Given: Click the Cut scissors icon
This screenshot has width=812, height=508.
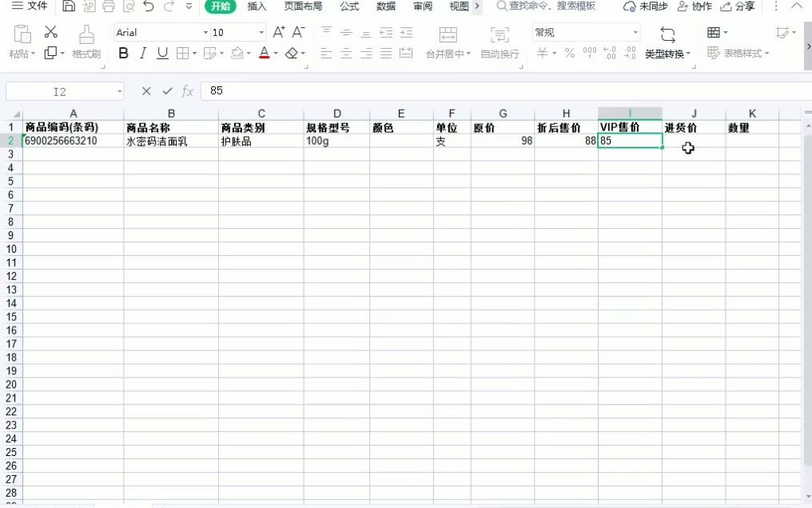Looking at the screenshot, I should click(50, 31).
